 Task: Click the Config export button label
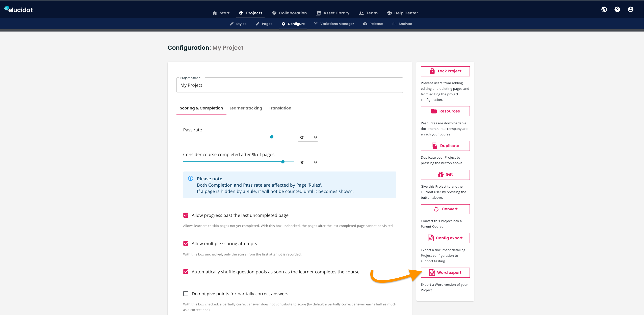[x=449, y=238]
